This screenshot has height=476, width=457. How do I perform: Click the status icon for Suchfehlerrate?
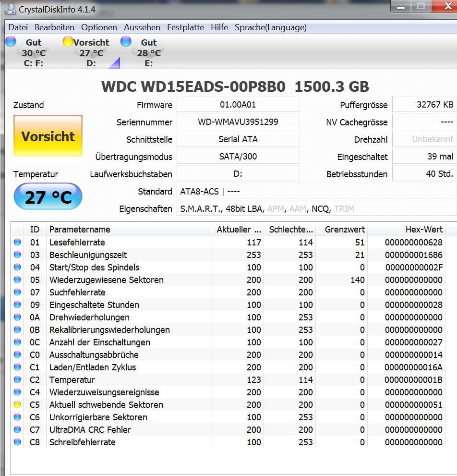click(x=17, y=292)
